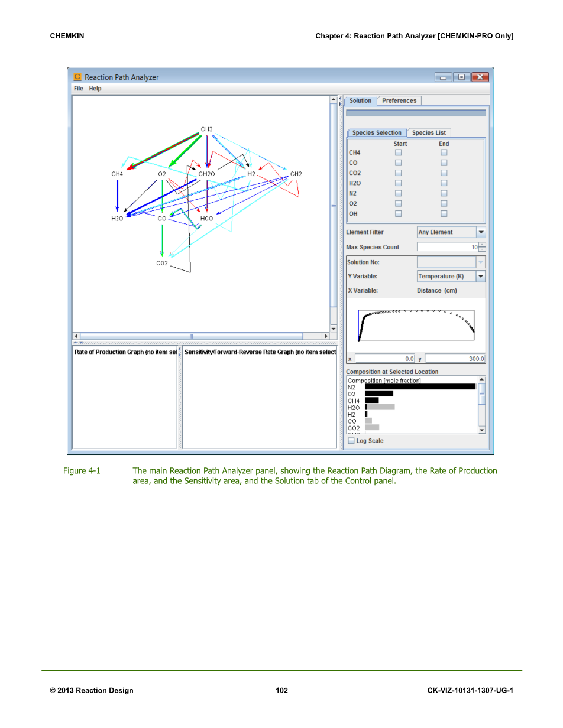Click the diagram vertical scrollbar thumb
563x728 pixels.
click(334, 206)
